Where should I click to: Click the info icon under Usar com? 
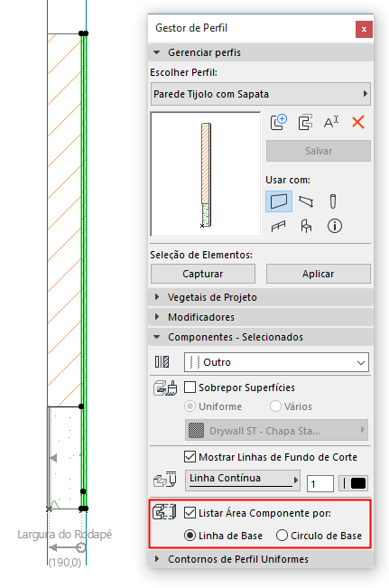coord(335,226)
